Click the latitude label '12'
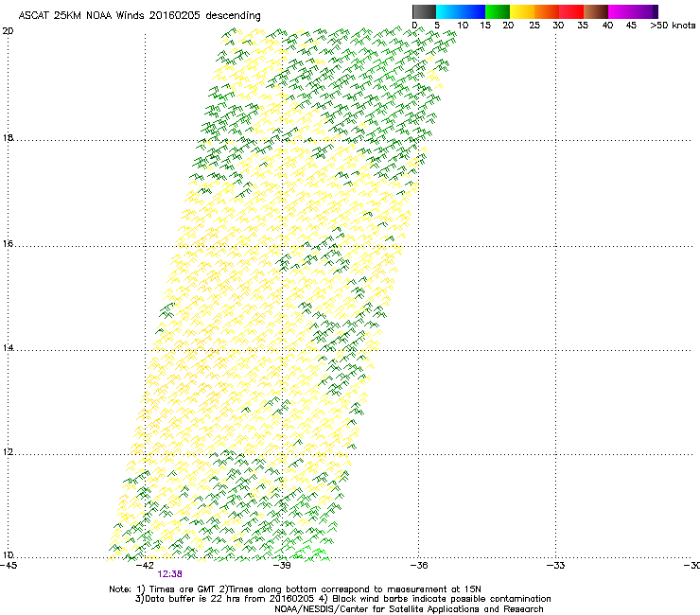Viewport: 700px width, 615px height. pos(8,452)
